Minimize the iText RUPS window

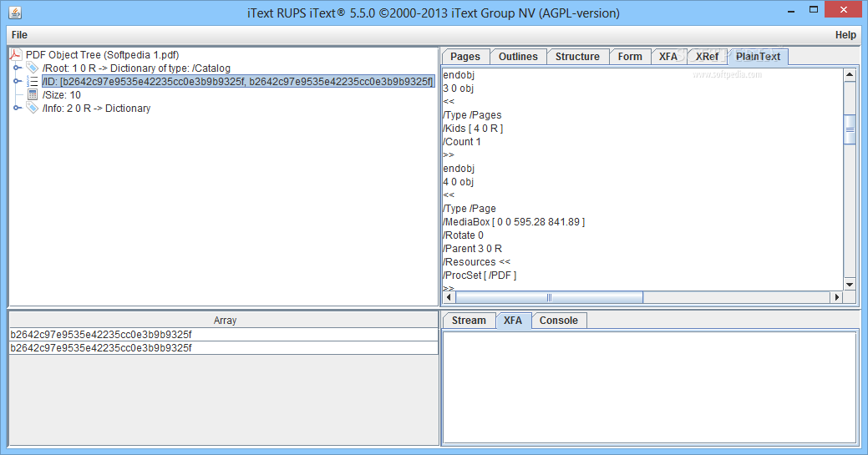coord(792,10)
